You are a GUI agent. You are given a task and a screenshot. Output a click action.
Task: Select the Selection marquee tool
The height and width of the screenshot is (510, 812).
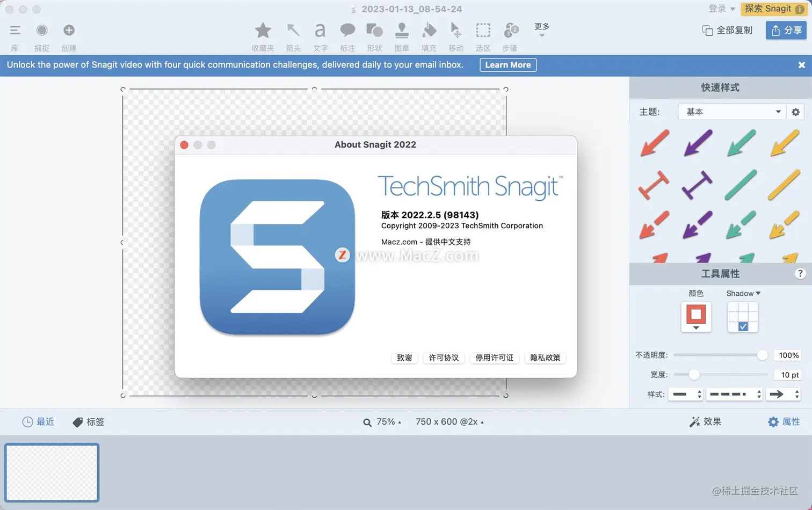click(x=483, y=31)
